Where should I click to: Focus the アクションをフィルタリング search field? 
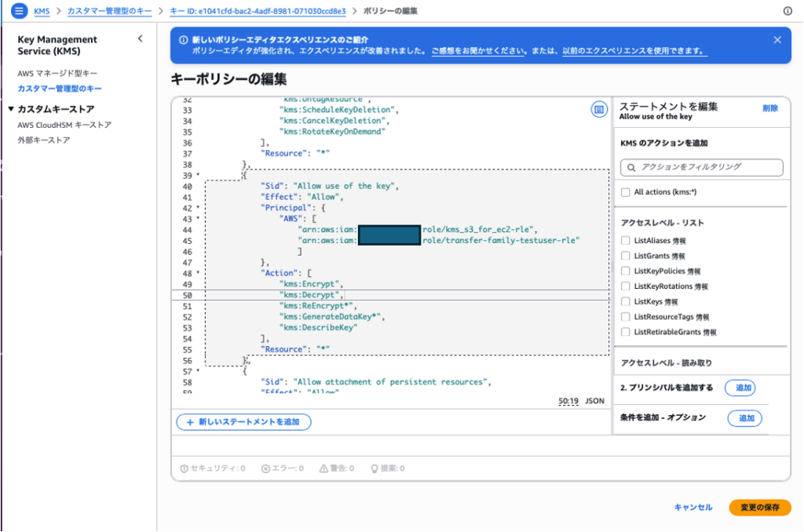(x=701, y=168)
